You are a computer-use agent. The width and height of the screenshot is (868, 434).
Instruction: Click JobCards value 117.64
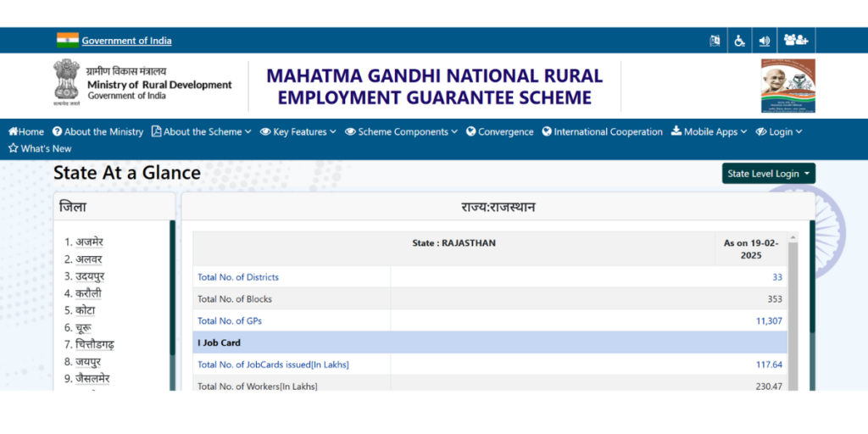769,364
